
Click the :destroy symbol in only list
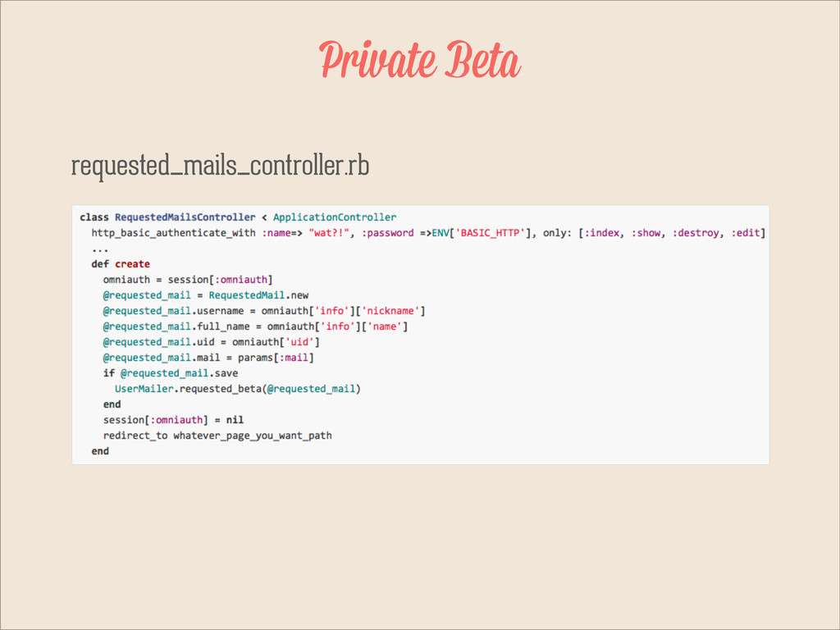pos(696,233)
